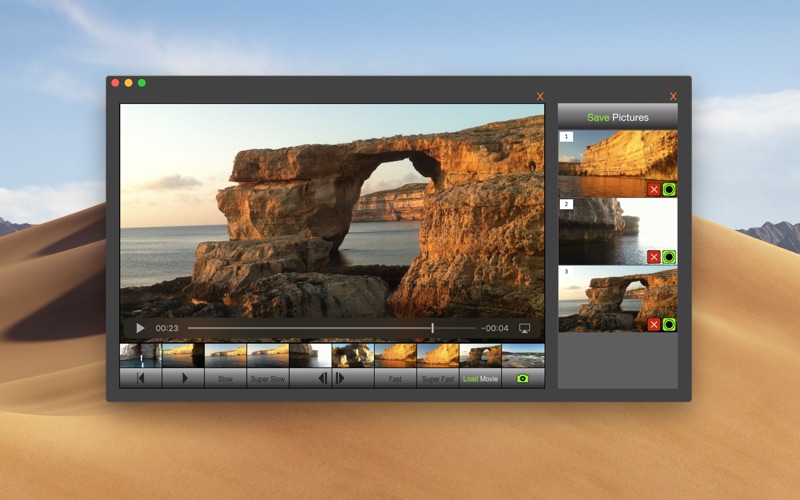The height and width of the screenshot is (500, 800).
Task: Click the filmstrip thumbnail above the toolbar play button
Action: (184, 355)
